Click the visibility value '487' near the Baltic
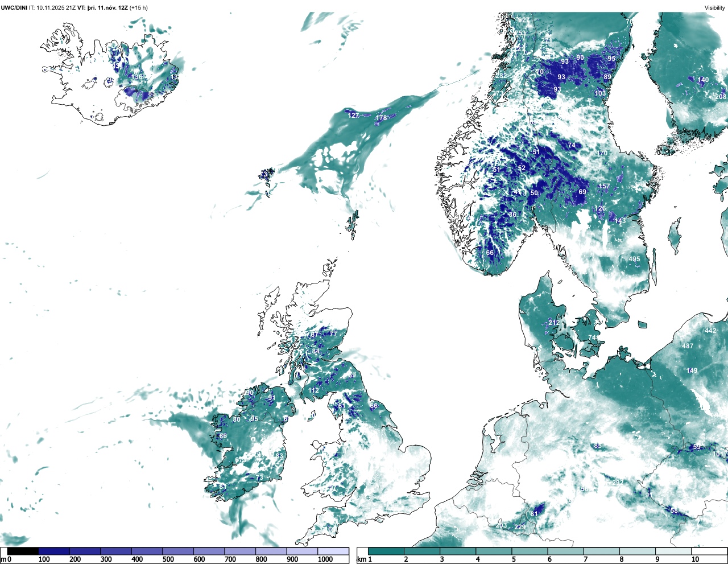The width and height of the screenshot is (728, 564). click(688, 346)
